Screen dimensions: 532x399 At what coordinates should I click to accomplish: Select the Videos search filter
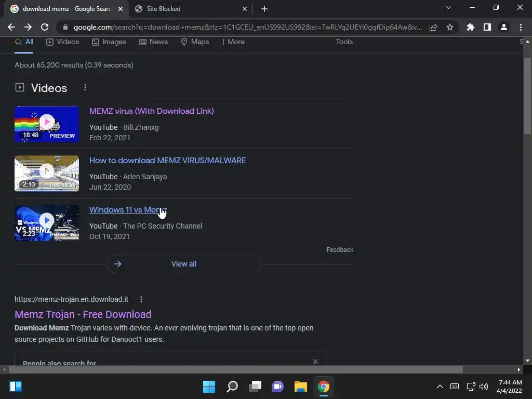coord(63,42)
